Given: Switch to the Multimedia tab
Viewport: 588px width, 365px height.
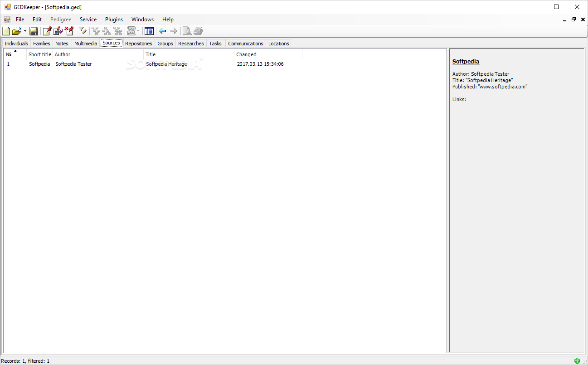Looking at the screenshot, I should [x=86, y=44].
